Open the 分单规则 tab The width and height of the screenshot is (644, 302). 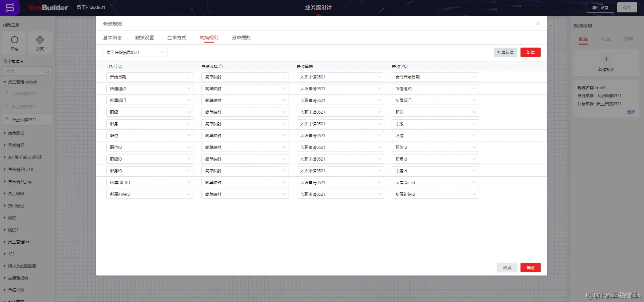point(241,38)
